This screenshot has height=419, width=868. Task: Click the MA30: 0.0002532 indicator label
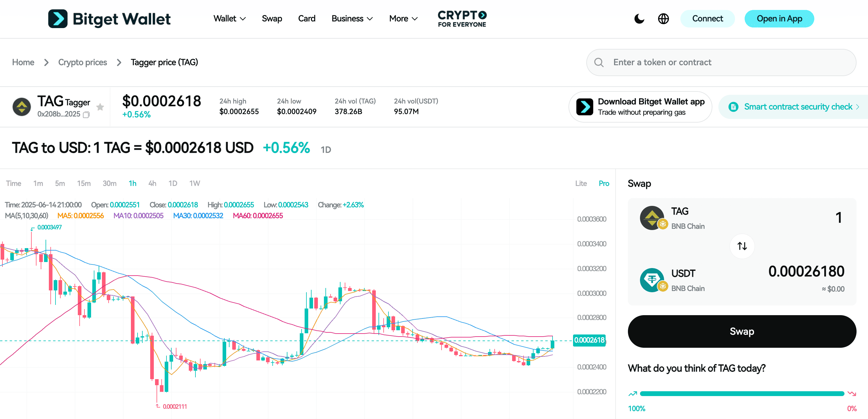tap(198, 216)
